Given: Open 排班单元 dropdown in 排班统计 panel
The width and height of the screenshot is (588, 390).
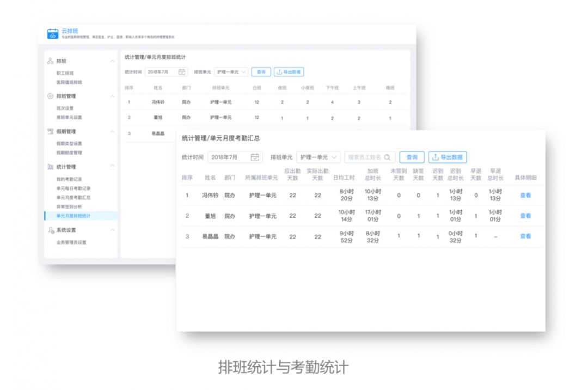Looking at the screenshot, I should pyautogui.click(x=231, y=71).
